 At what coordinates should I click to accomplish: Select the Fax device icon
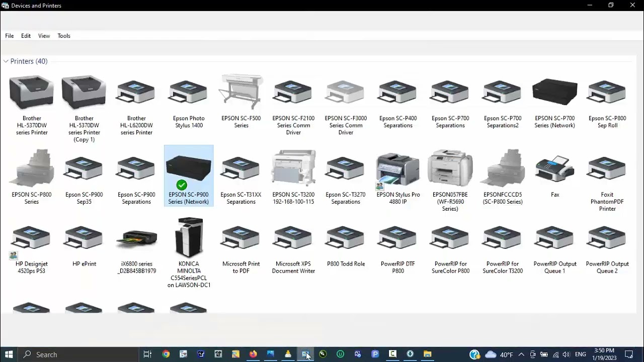click(x=555, y=169)
